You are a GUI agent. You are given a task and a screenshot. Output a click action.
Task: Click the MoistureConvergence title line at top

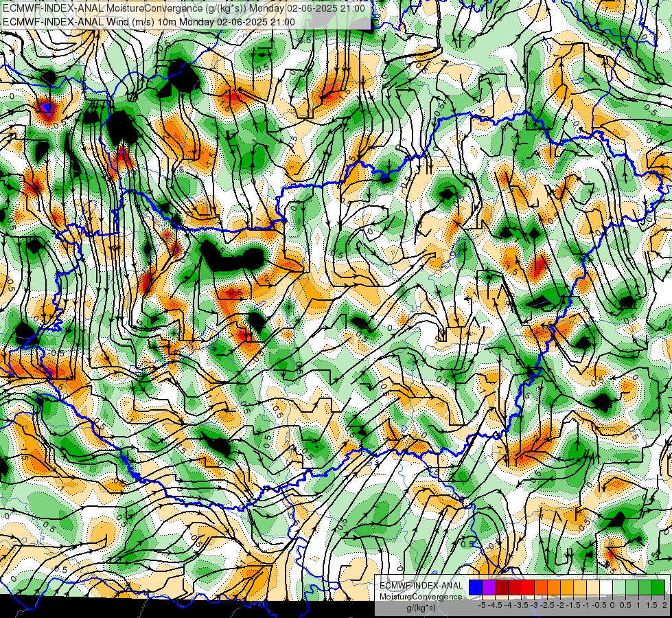[184, 8]
